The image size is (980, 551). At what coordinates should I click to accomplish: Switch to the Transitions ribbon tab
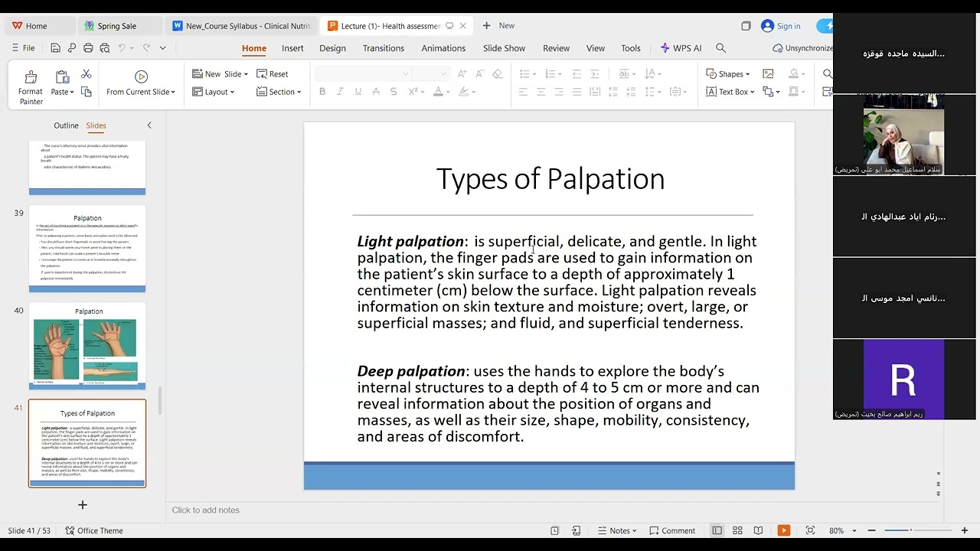click(x=384, y=47)
